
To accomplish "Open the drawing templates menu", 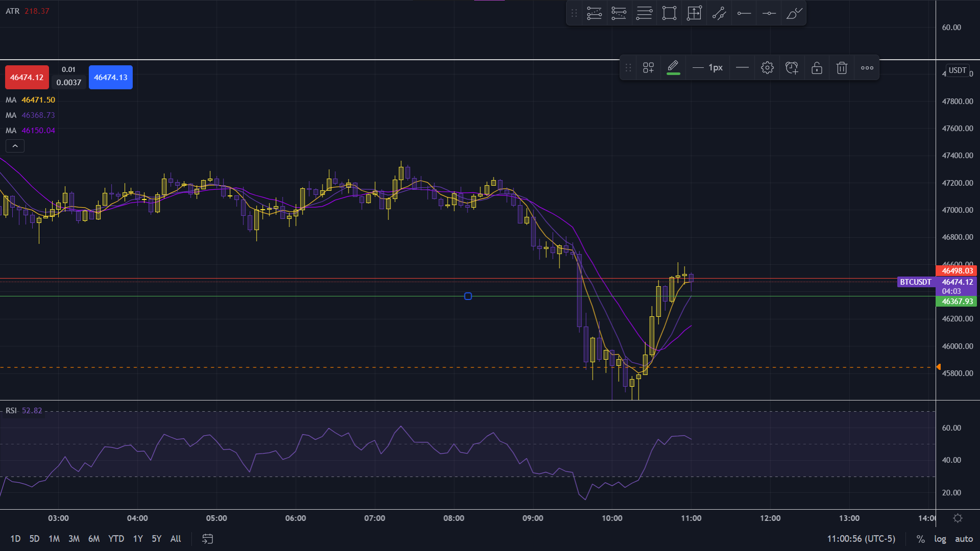I will [x=648, y=68].
